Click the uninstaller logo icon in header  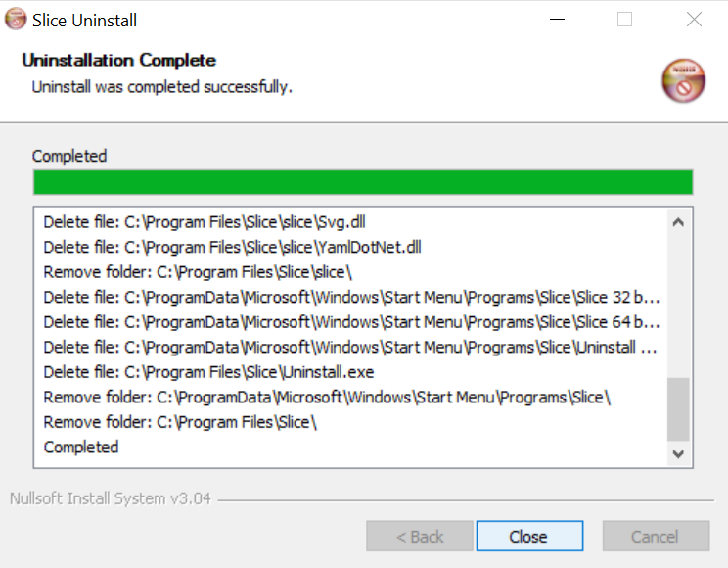point(682,81)
